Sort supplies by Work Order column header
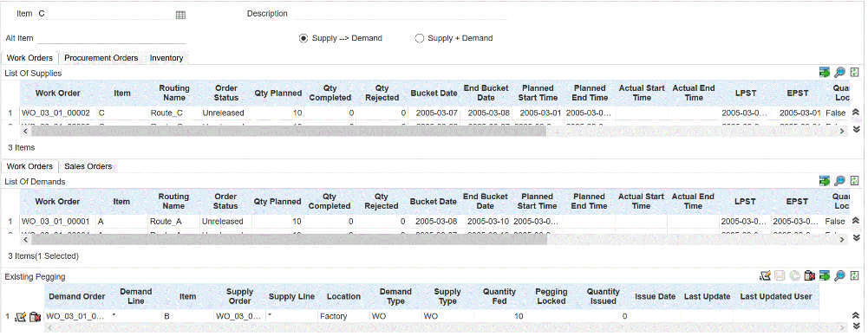 pos(57,93)
